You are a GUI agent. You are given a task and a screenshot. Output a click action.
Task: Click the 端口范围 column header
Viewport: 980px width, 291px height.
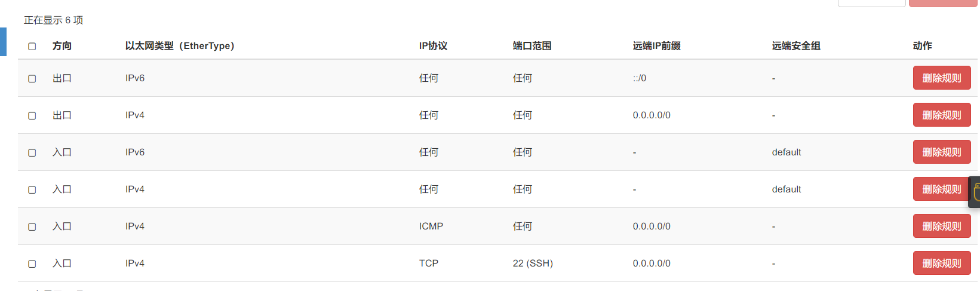(x=532, y=46)
